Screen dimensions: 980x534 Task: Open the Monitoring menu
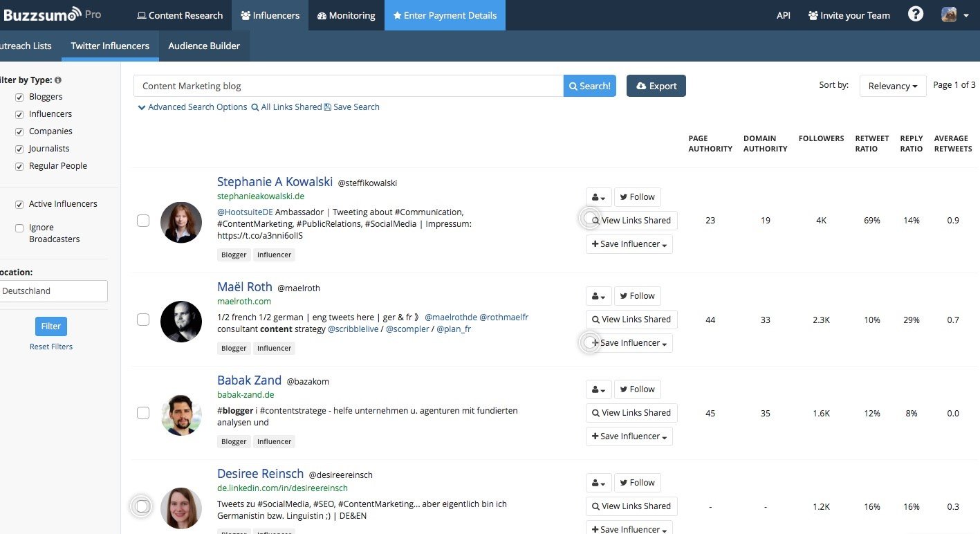346,15
